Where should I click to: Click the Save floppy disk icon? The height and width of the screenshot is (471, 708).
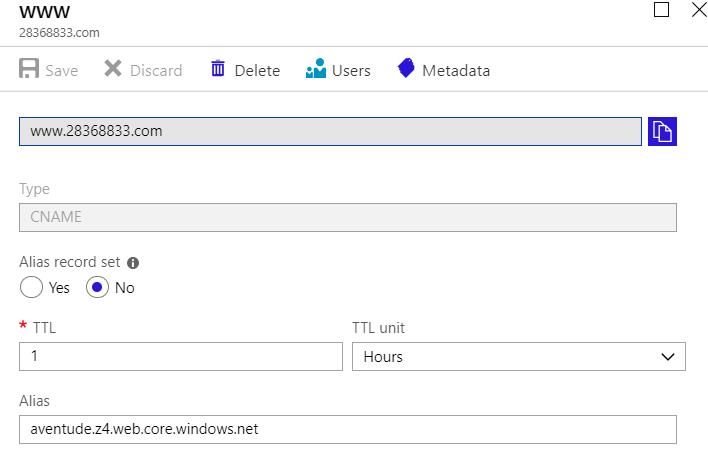coord(29,70)
